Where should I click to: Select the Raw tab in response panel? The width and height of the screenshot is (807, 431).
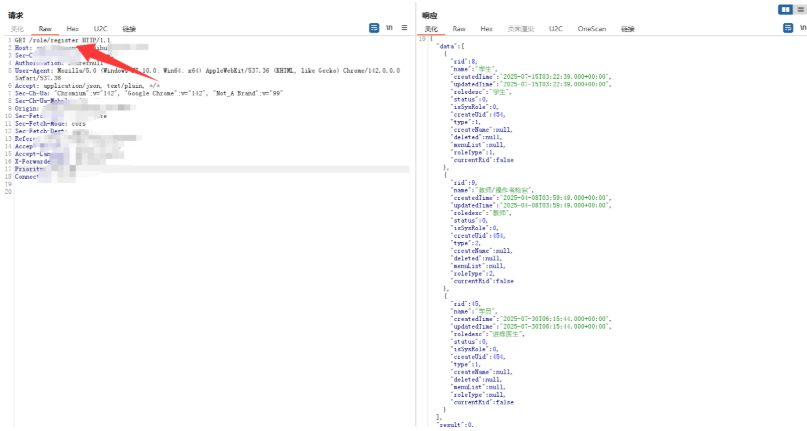coord(459,29)
